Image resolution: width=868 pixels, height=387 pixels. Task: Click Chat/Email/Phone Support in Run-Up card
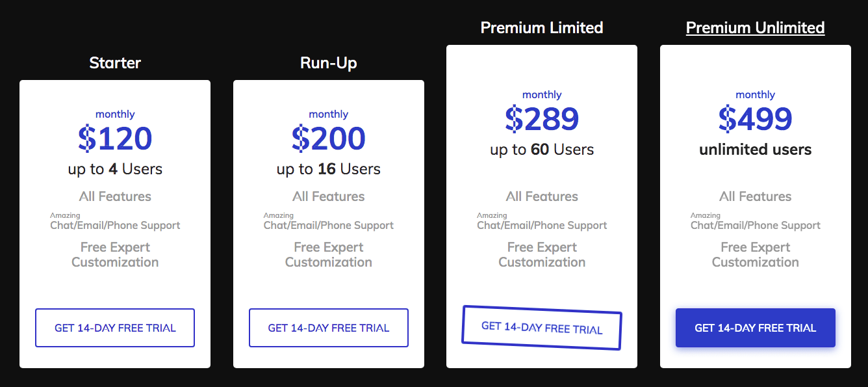(329, 225)
